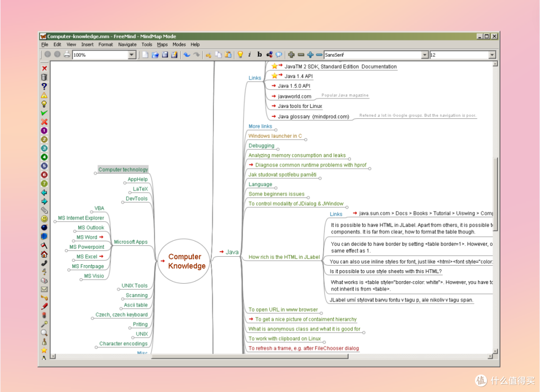Toggle the cloud node style button
This screenshot has width=540, height=392.
point(278,54)
